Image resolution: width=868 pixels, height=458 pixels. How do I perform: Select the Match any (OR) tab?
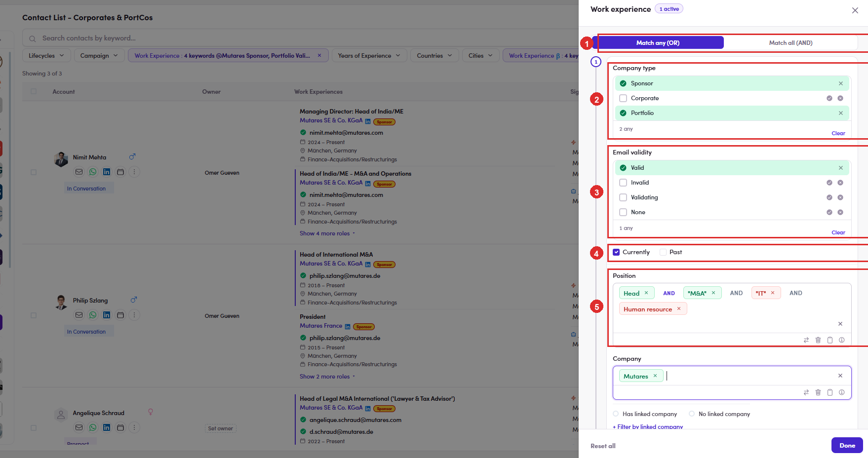[658, 43]
